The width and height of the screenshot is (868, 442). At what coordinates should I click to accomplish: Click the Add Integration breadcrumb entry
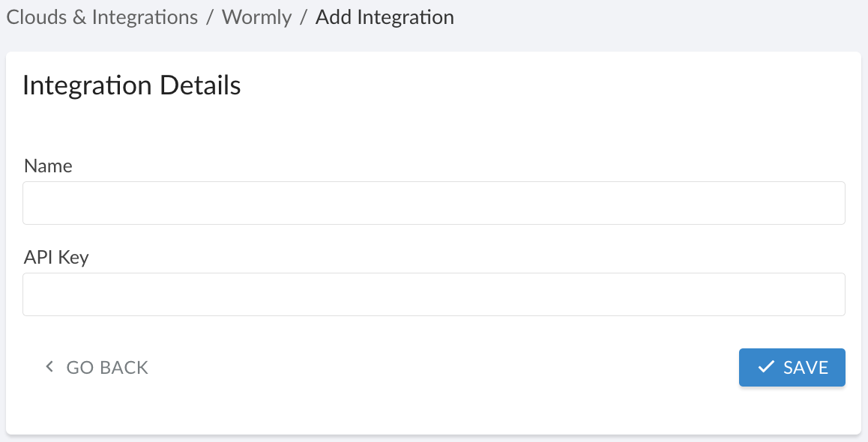point(385,16)
